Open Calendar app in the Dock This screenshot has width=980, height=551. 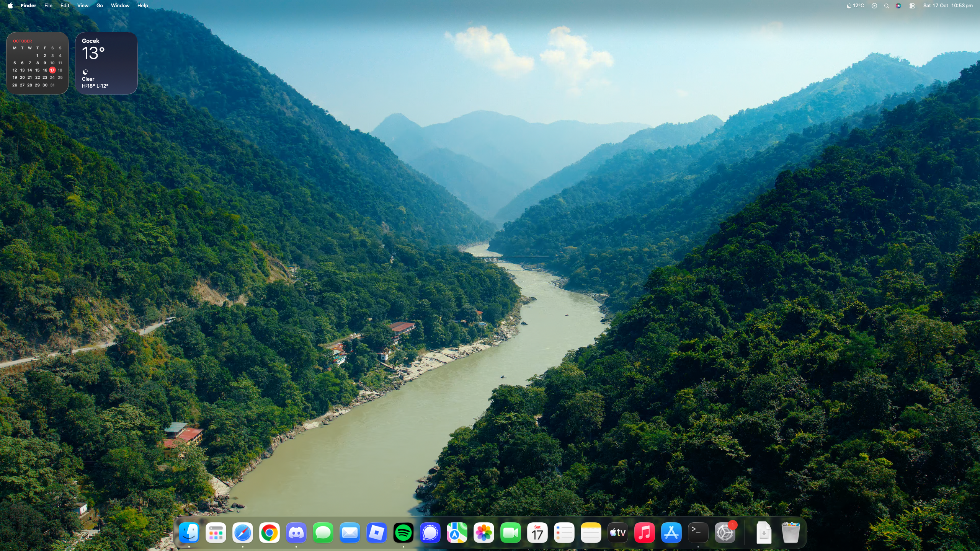[537, 533]
